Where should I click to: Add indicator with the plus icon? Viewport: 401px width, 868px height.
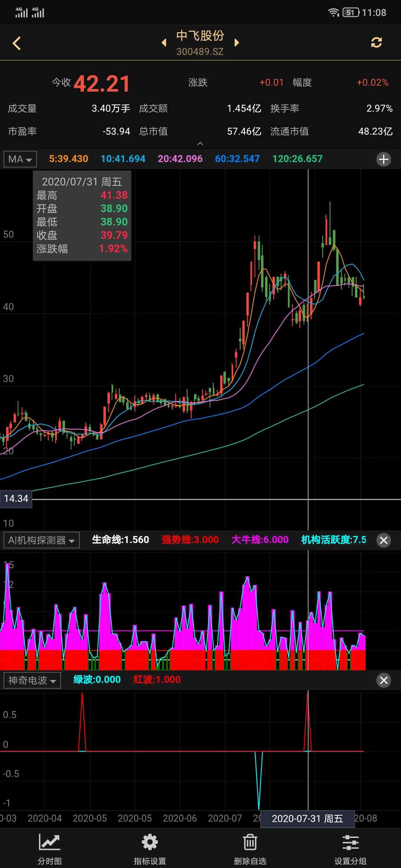(x=384, y=159)
